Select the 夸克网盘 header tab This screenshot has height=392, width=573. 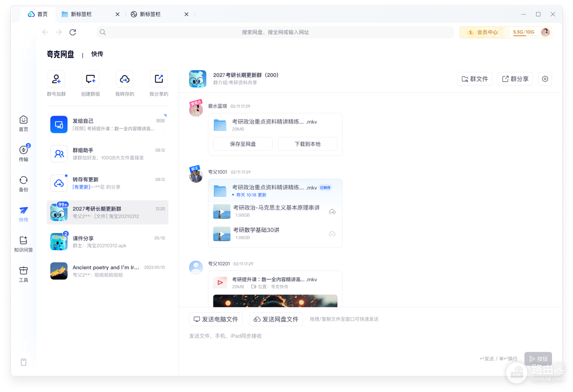[x=61, y=54]
